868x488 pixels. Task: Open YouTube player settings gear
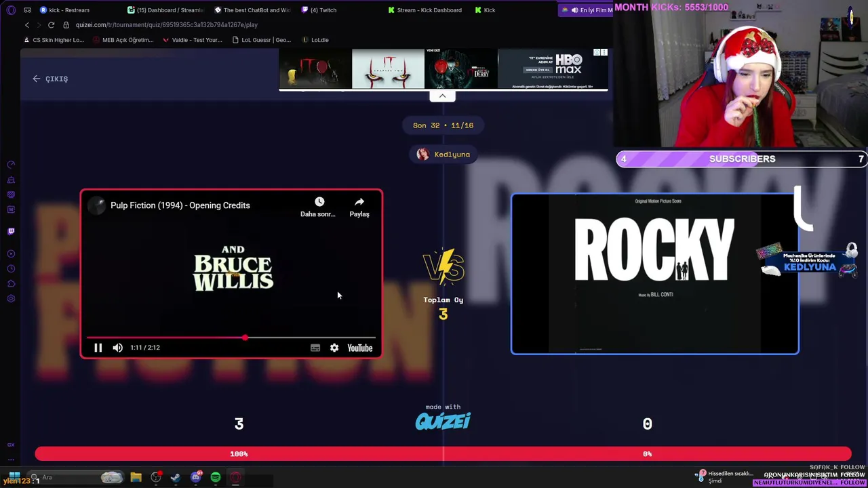(334, 348)
